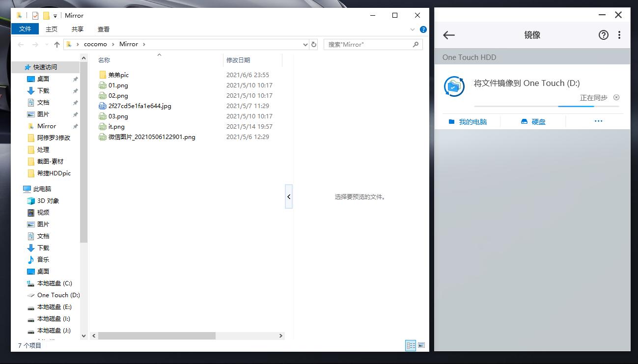This screenshot has width=638, height=364.
Task: Go back in the Toolkit mirror window
Action: pos(449,35)
